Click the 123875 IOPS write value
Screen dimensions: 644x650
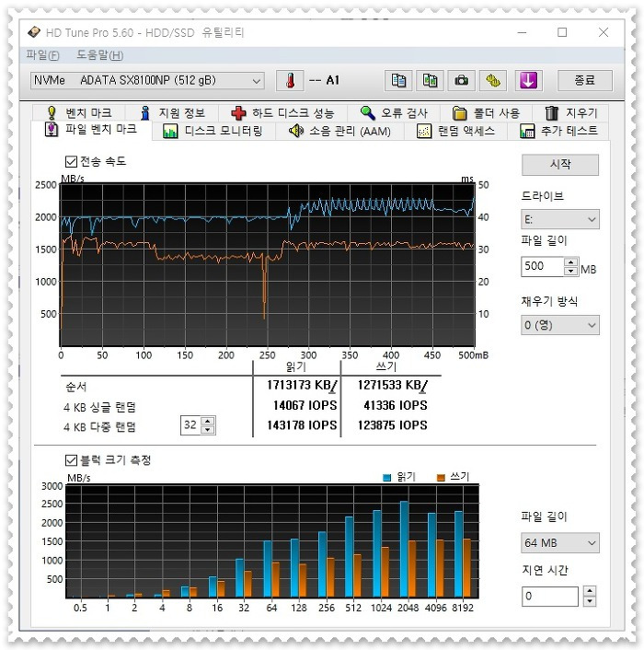[392, 425]
